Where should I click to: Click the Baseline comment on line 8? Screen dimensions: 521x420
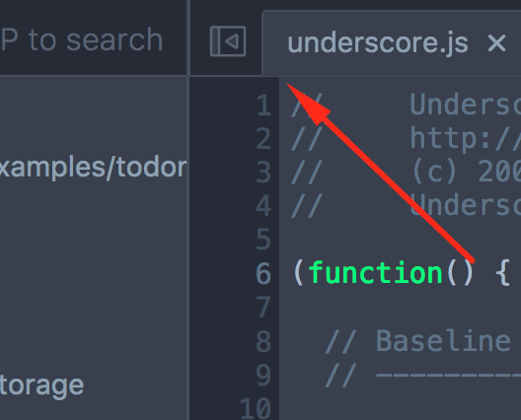[x=443, y=341]
